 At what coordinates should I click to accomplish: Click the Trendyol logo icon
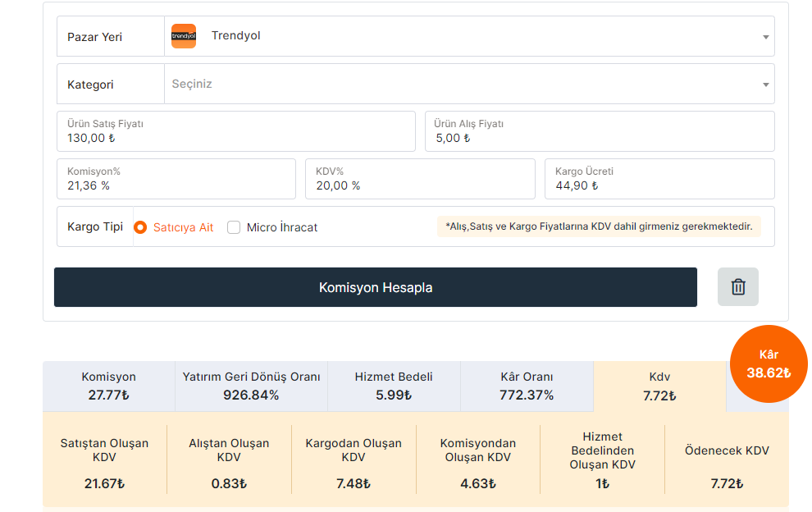184,36
